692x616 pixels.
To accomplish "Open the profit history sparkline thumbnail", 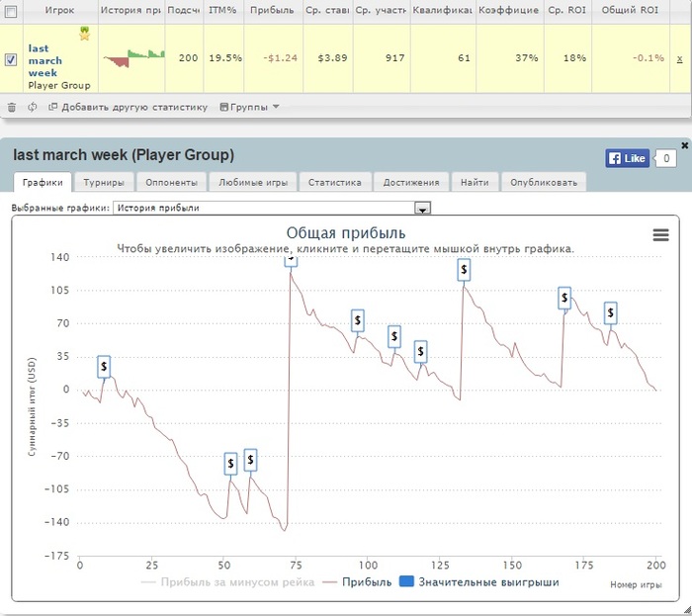I will (x=133, y=58).
